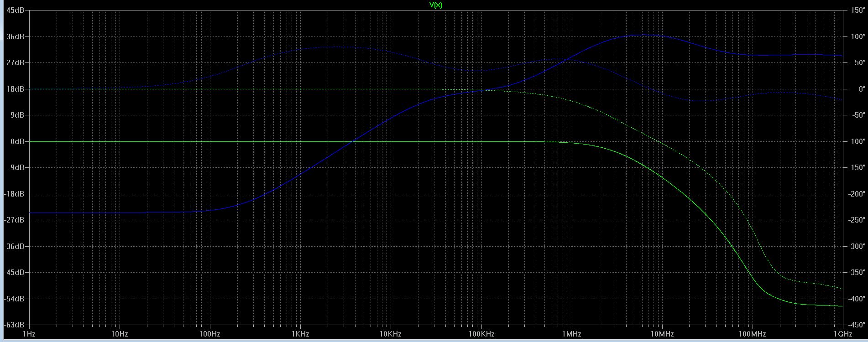The width and height of the screenshot is (868, 342).
Task: Click the 10MHz frequency axis label
Action: click(662, 334)
